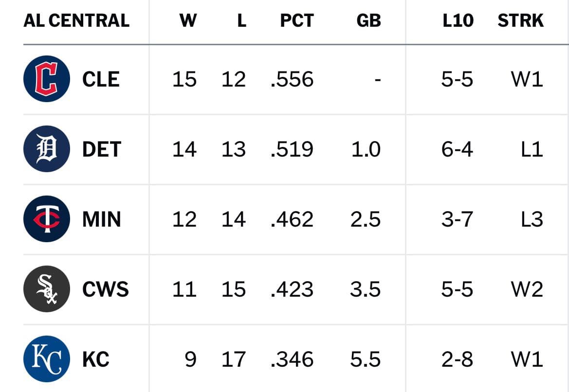Open the DET team link
Viewport: 569px width, 392px height.
pos(102,149)
